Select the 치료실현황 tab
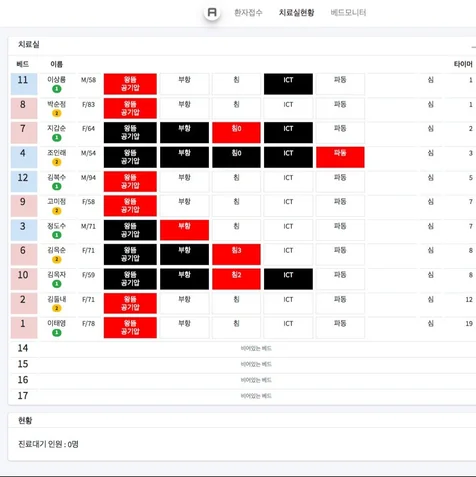 (x=296, y=13)
